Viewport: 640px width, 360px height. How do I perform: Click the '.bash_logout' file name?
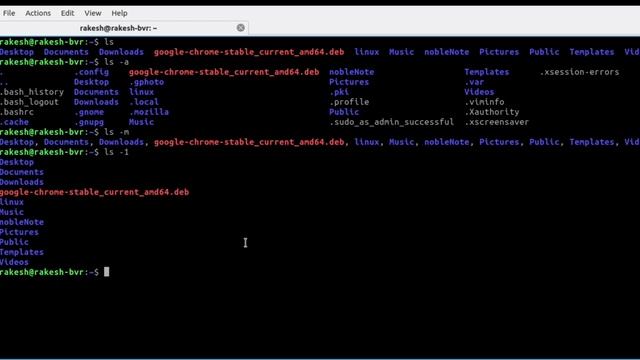pos(29,102)
